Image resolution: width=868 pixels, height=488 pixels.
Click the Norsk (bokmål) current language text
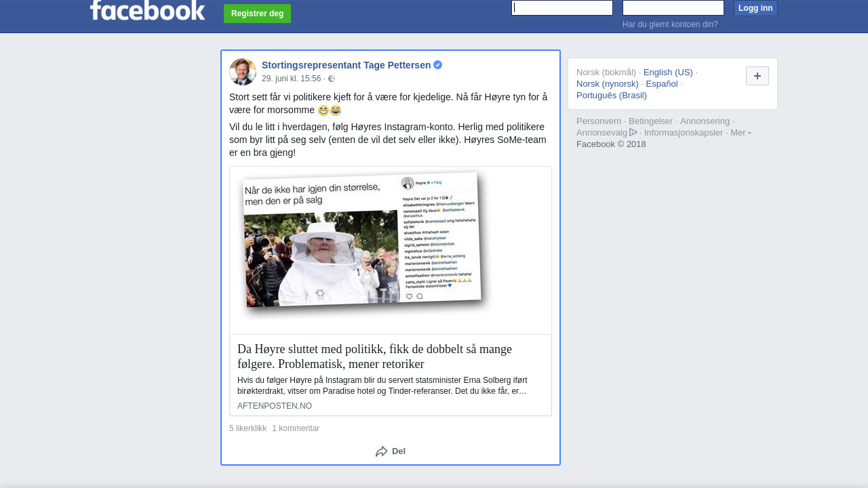[x=606, y=73]
